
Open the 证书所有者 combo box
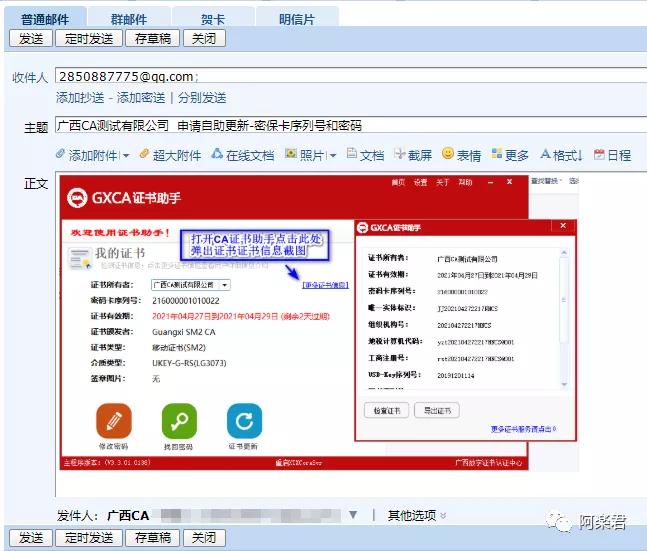(191, 285)
